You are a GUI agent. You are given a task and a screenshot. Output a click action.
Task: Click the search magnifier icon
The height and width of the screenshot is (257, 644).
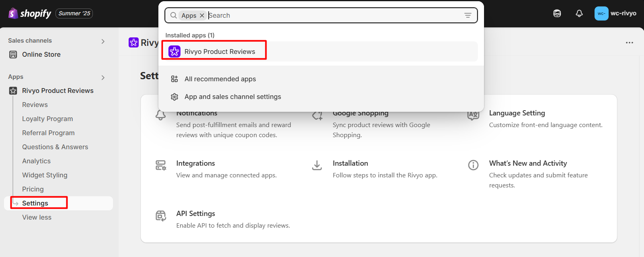[173, 15]
